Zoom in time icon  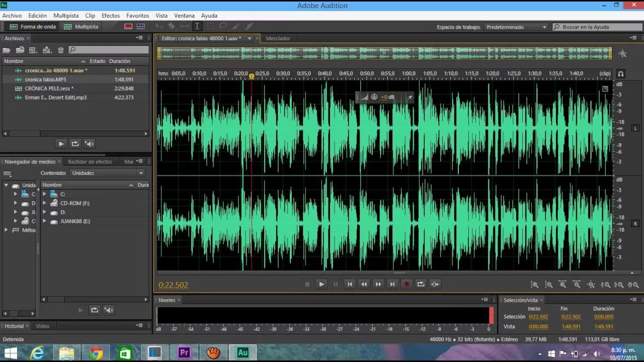pyautogui.click(x=562, y=285)
